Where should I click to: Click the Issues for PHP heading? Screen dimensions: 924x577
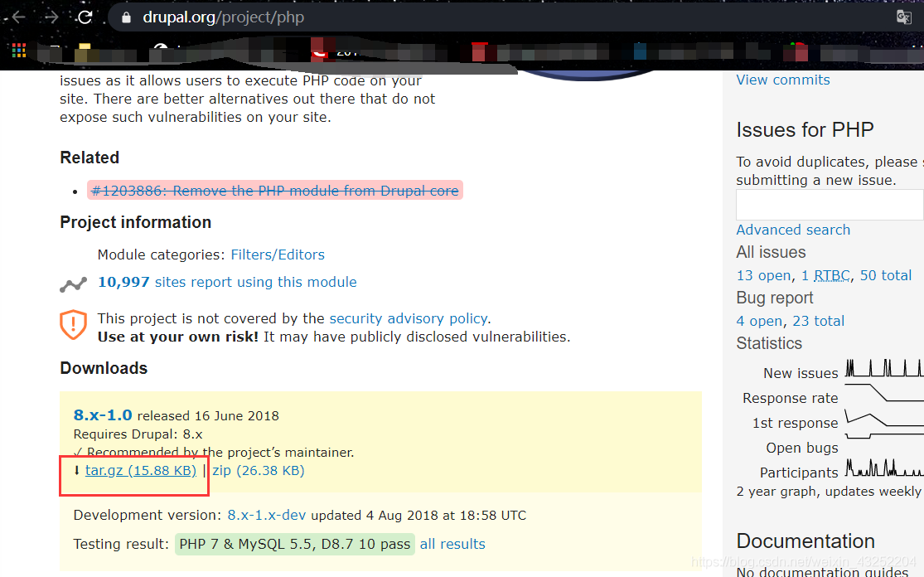point(805,129)
